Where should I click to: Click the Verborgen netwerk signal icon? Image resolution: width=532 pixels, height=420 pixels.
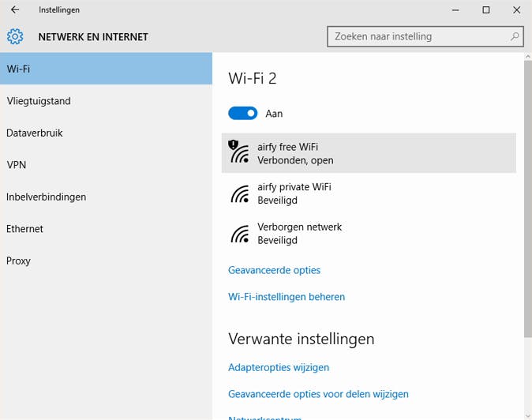(x=239, y=233)
